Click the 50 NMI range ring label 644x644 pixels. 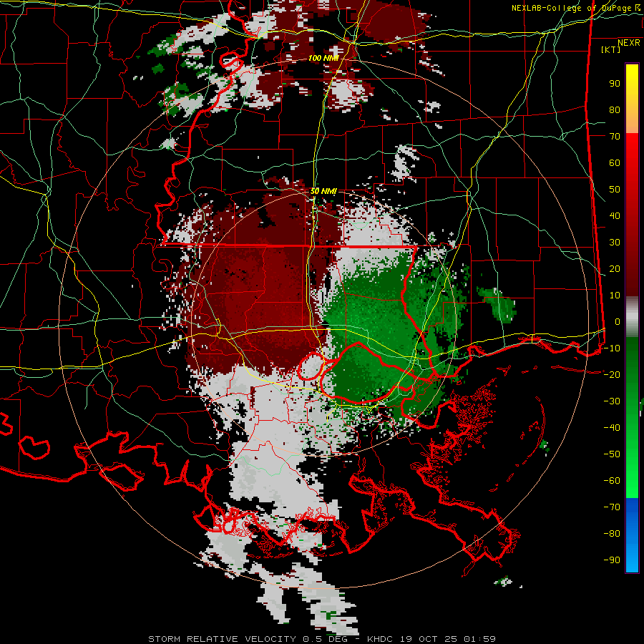(323, 191)
